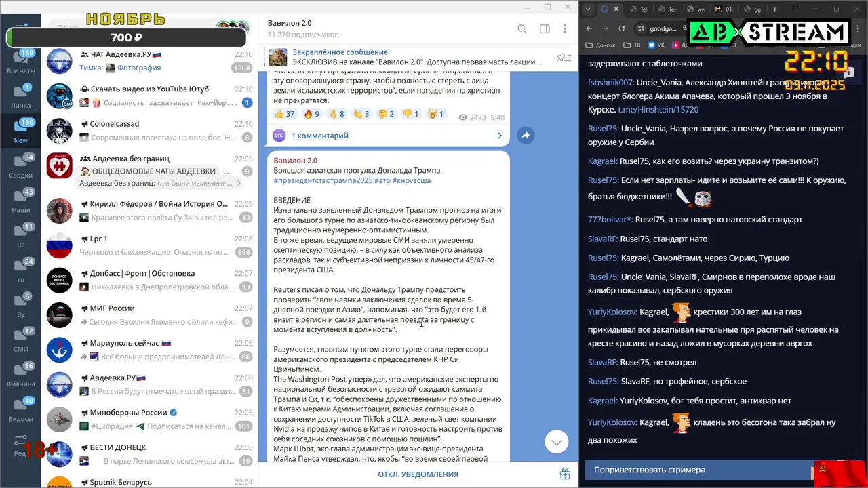This screenshot has height=488, width=868.
Task: Add fire reaction showing 9
Action: coord(312,115)
